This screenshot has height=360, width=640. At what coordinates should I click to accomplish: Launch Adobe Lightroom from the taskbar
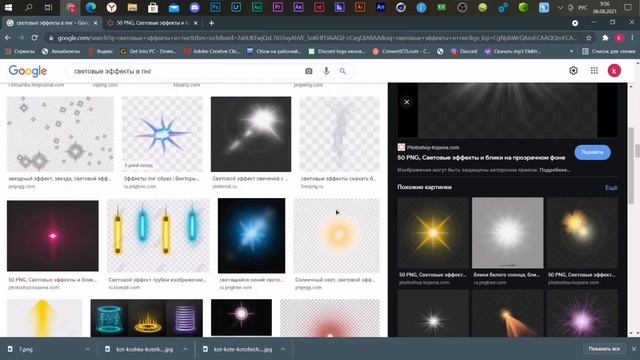236,7
